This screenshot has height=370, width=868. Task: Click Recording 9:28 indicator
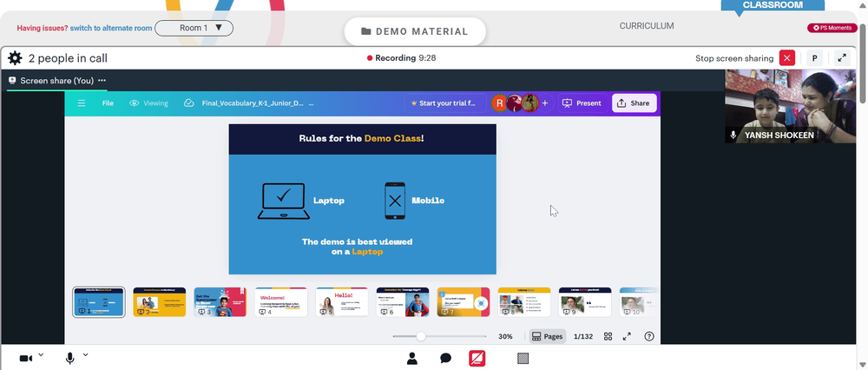401,58
